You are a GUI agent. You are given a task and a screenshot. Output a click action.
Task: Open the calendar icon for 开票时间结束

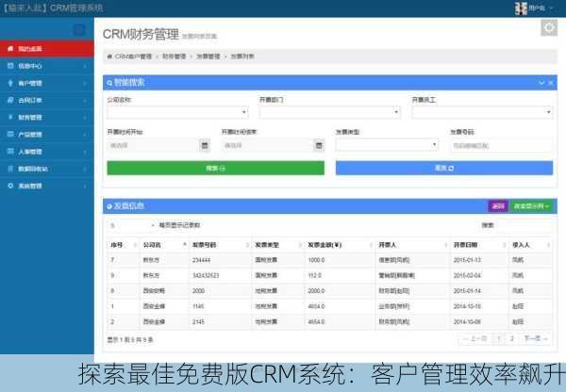coord(319,145)
